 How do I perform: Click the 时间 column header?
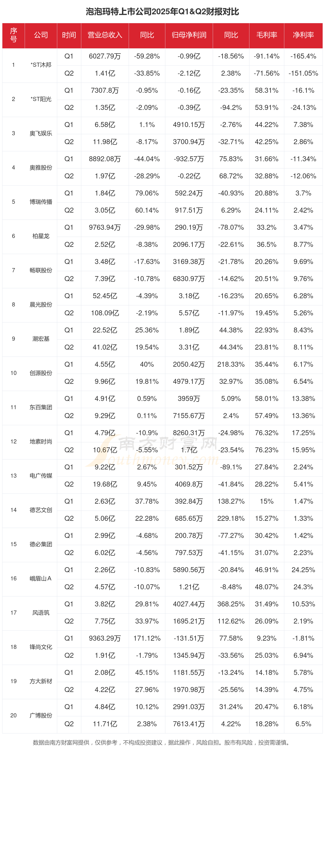point(69,35)
